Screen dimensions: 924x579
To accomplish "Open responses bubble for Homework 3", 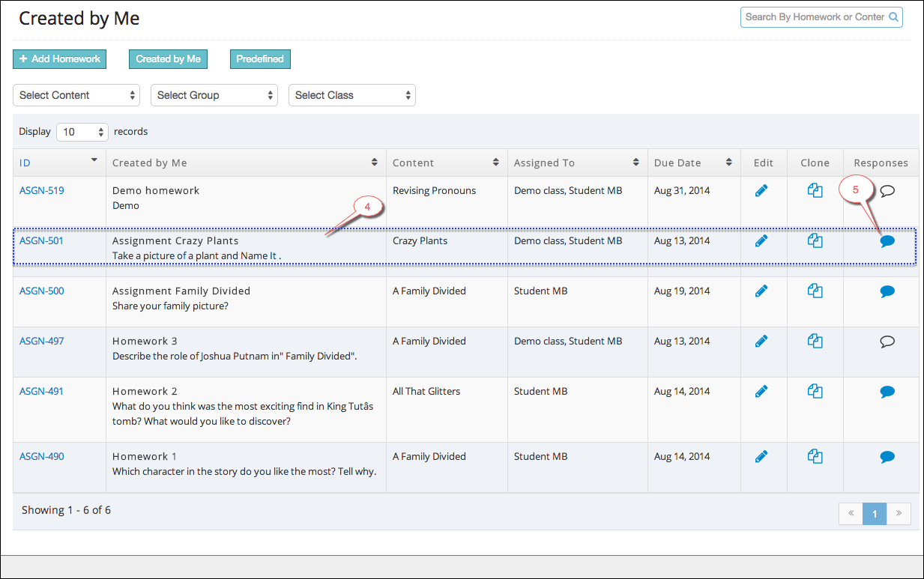I will point(887,342).
